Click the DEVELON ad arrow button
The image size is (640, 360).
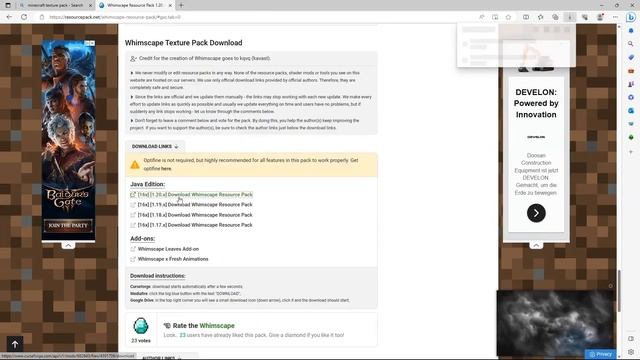pos(536,213)
